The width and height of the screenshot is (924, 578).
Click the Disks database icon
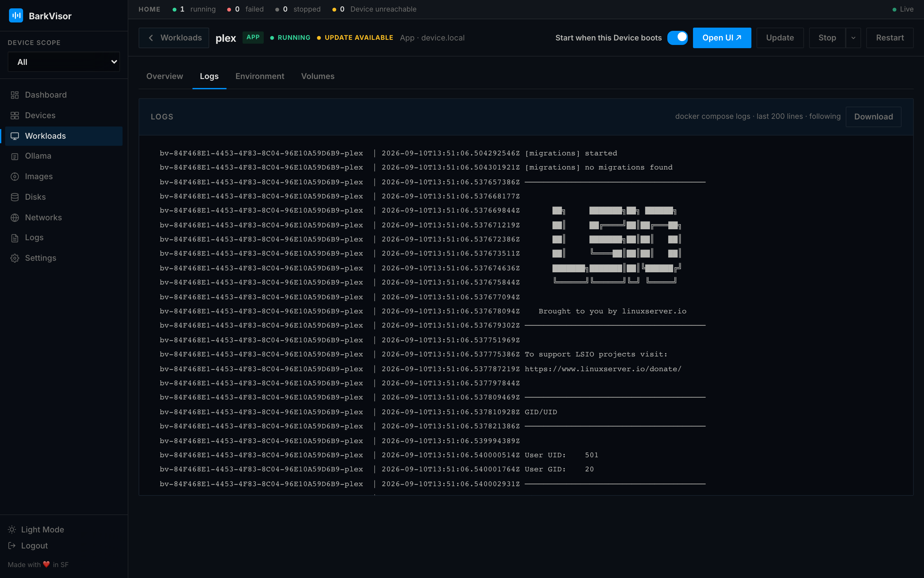point(14,197)
